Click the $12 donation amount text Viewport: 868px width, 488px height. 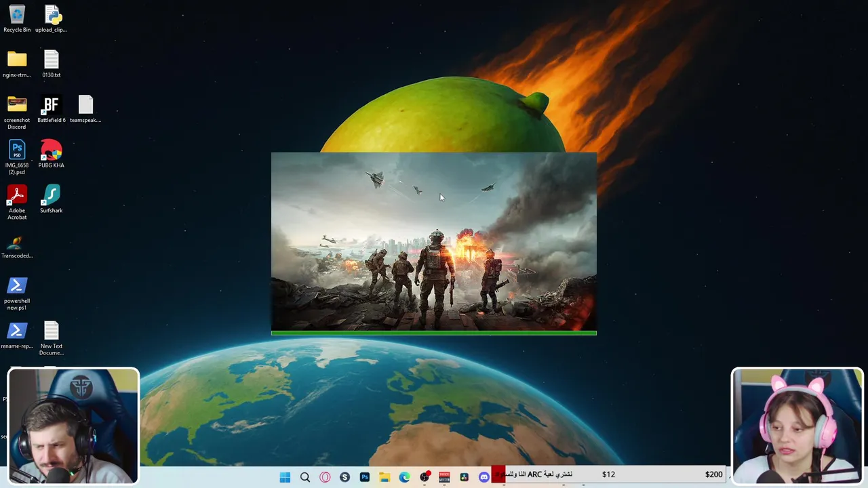click(608, 474)
